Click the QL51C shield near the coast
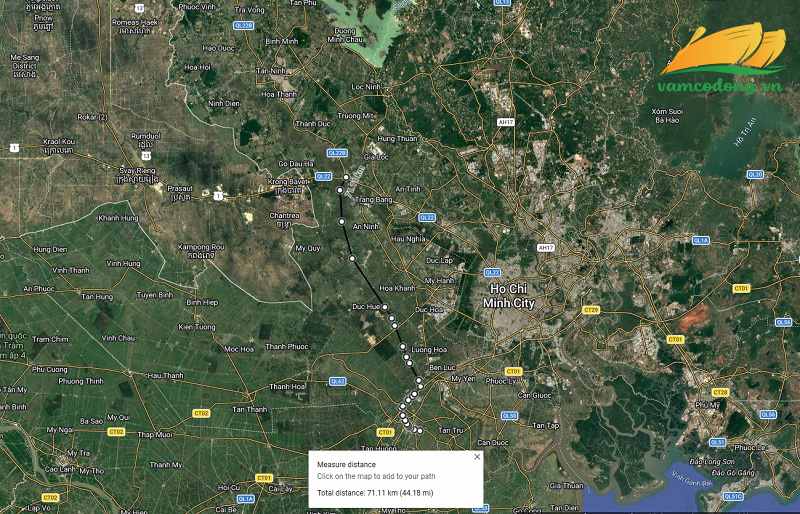The width and height of the screenshot is (800, 514). [733, 496]
